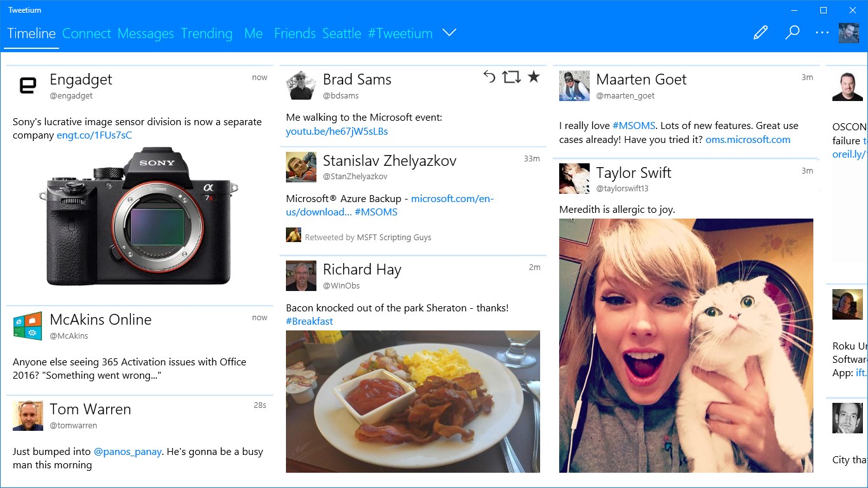Screen dimensions: 868x488
Task: Retweet Brad Sams' tweet
Action: tap(511, 77)
